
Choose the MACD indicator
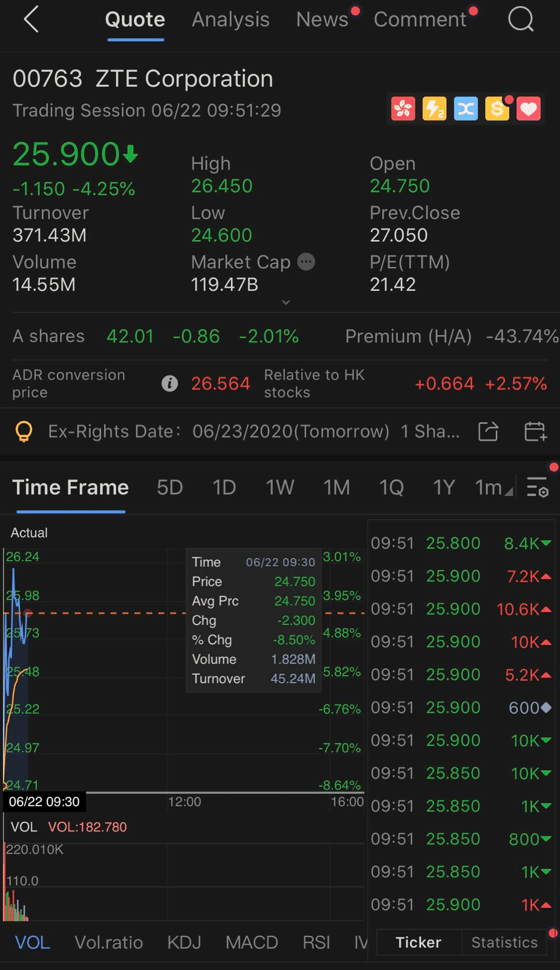(251, 943)
